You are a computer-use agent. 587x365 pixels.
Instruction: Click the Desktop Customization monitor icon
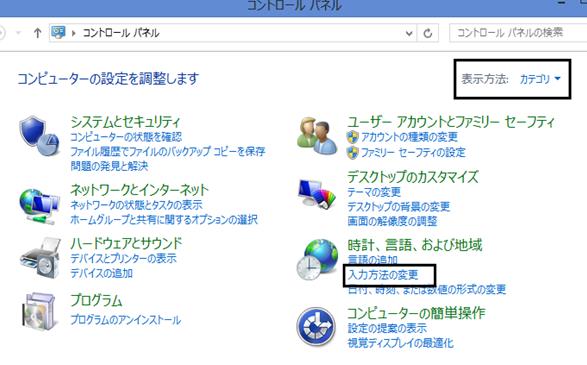point(317,194)
